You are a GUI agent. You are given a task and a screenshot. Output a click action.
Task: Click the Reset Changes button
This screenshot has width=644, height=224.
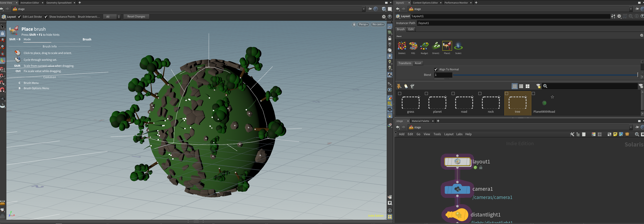click(136, 17)
